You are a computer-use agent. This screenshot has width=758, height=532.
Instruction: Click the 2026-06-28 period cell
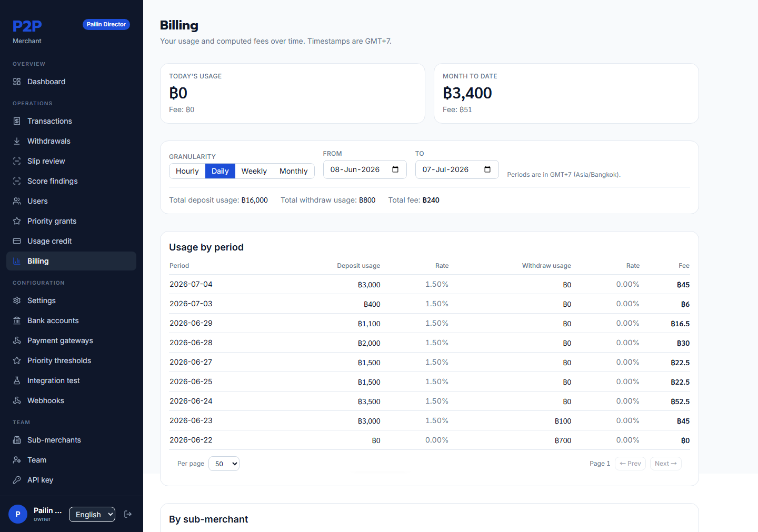pos(191,343)
